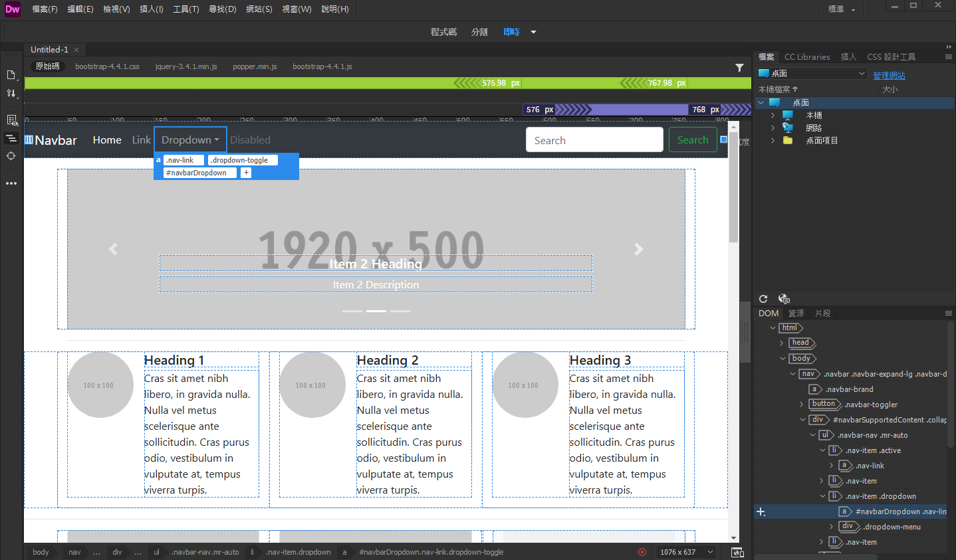Click the Dreamweaver logo icon

pos(13,9)
